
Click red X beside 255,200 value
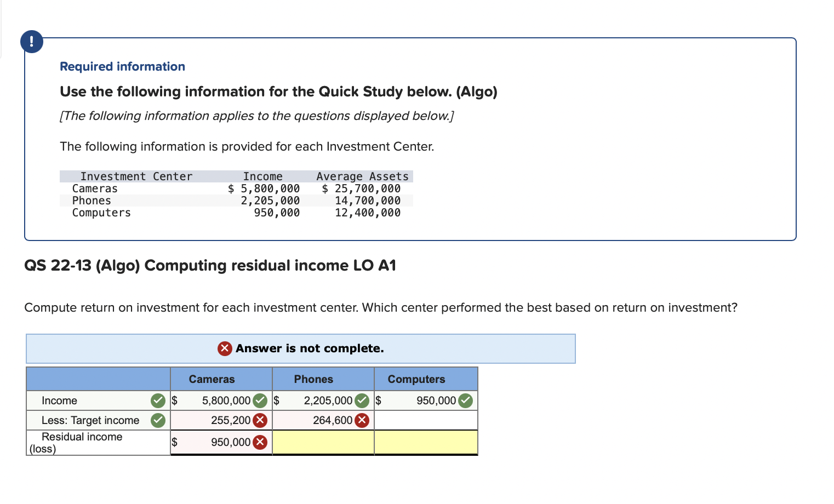click(260, 420)
